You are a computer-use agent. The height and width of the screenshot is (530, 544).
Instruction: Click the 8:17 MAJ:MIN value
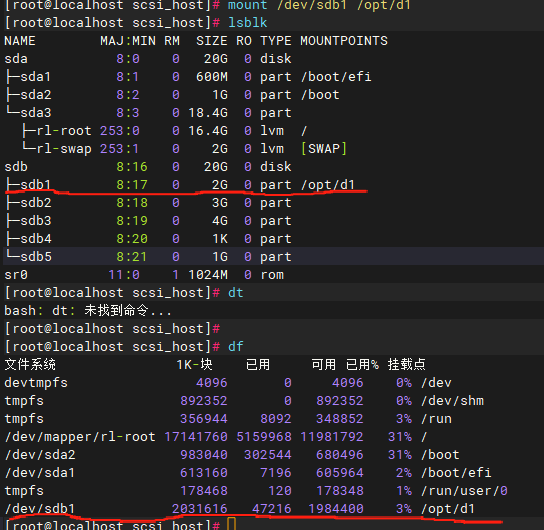point(132,185)
